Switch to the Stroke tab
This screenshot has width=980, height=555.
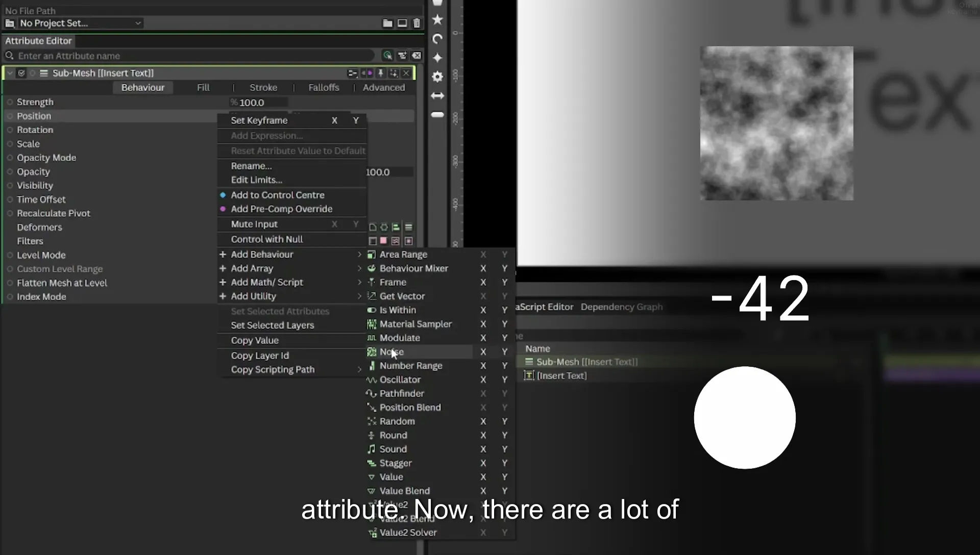[263, 87]
